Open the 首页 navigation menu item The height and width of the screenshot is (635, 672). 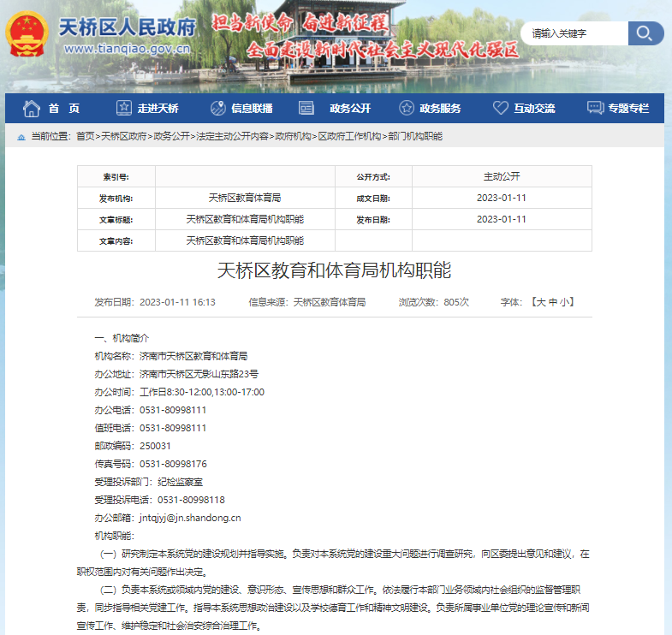64,109
